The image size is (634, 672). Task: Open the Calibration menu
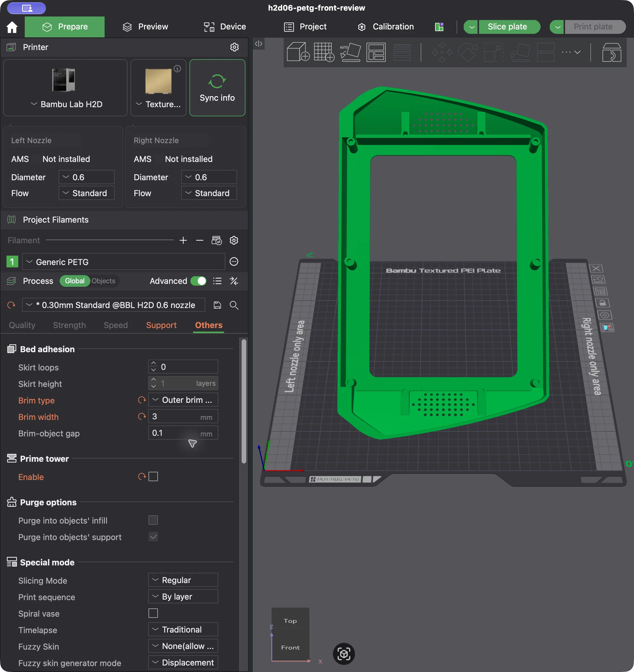[x=385, y=27]
